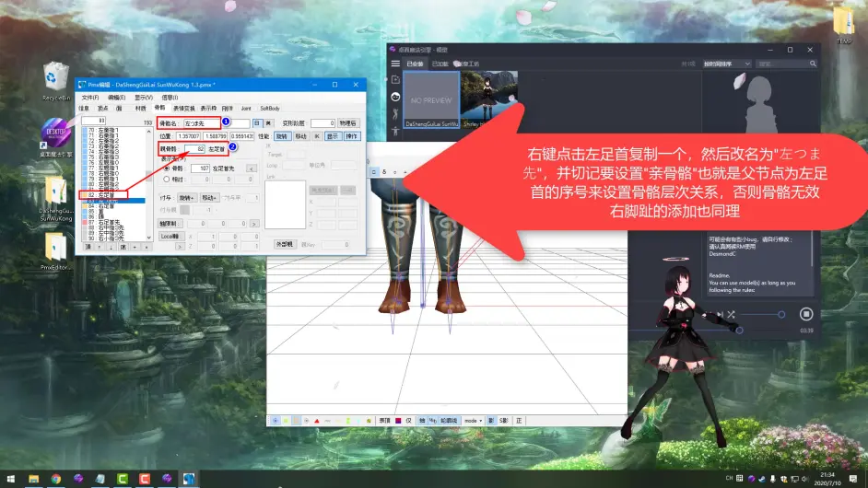Select the DaShengGuiLai SunWu model thumbnail
The height and width of the screenshot is (488, 868).
click(x=432, y=100)
